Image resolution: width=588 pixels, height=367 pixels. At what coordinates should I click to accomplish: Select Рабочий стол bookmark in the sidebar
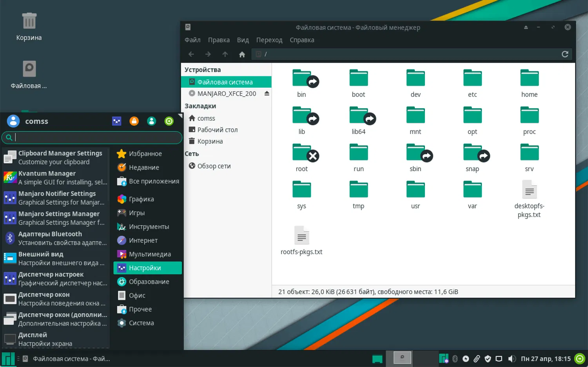coord(217,130)
